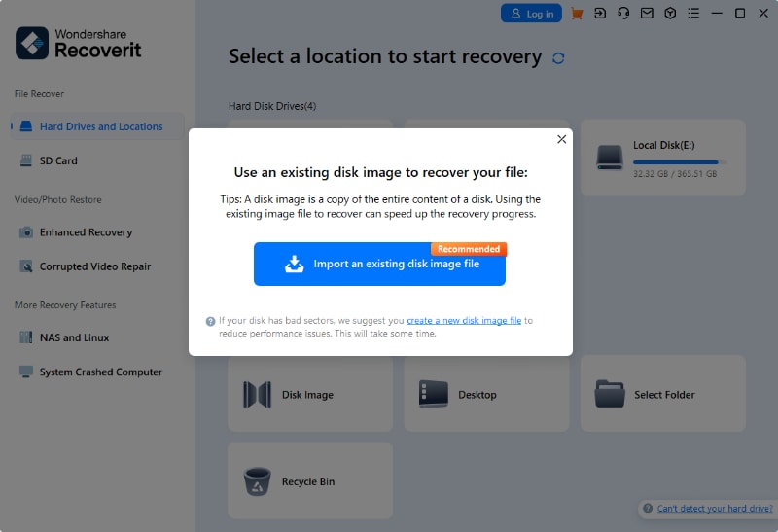
Task: Open NAS and Linux in sidebar
Action: [x=74, y=337]
